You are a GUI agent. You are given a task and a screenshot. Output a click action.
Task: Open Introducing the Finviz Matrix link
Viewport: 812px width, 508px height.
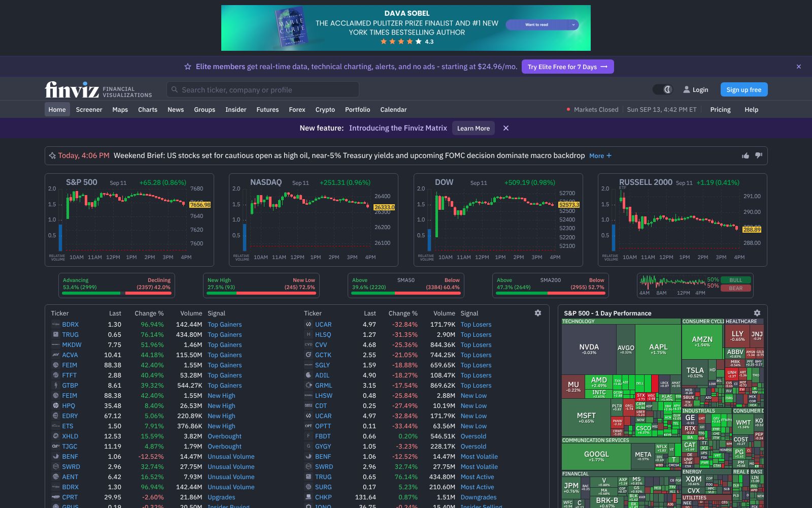pyautogui.click(x=398, y=128)
